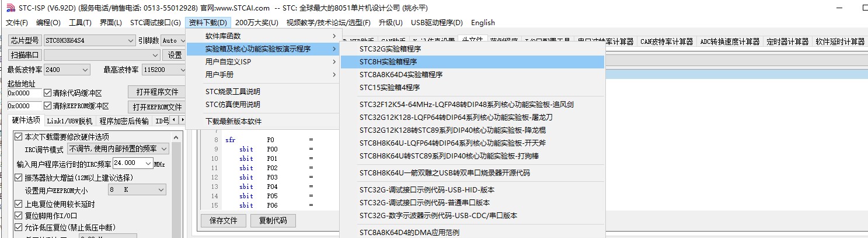868x238 pixels.
Task: Select STC8H8K64U一箭双雕 USB转双串口 entry
Action: 473,173
